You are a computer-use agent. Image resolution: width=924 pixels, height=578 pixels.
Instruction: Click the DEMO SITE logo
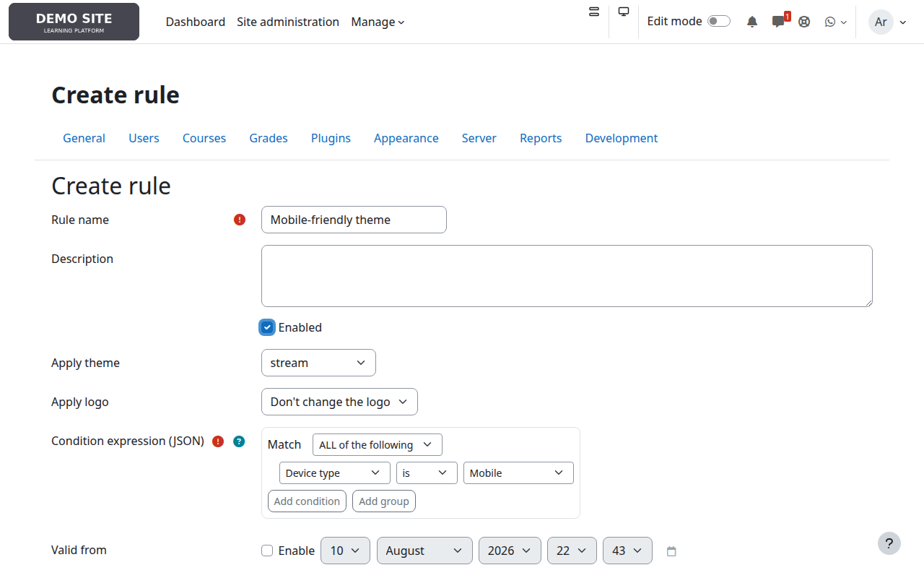coord(74,22)
